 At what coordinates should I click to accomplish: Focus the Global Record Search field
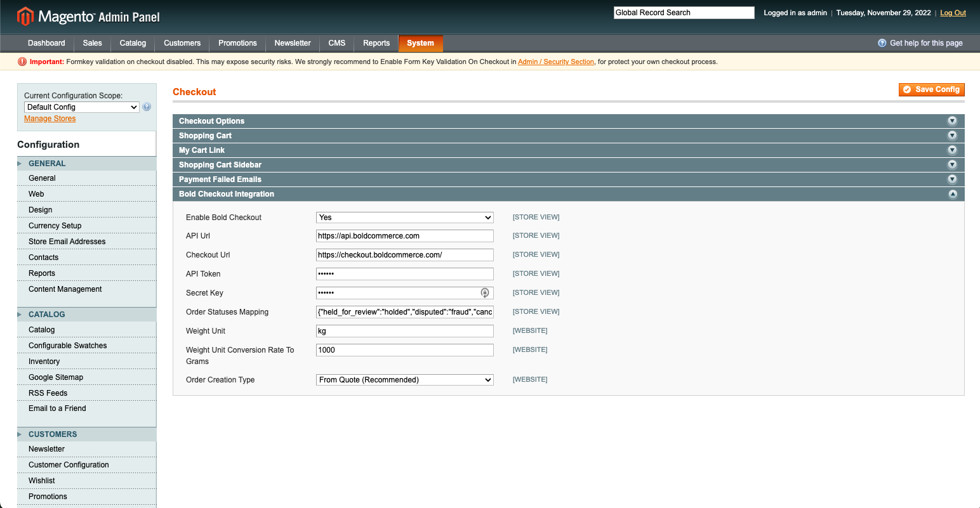[x=684, y=13]
